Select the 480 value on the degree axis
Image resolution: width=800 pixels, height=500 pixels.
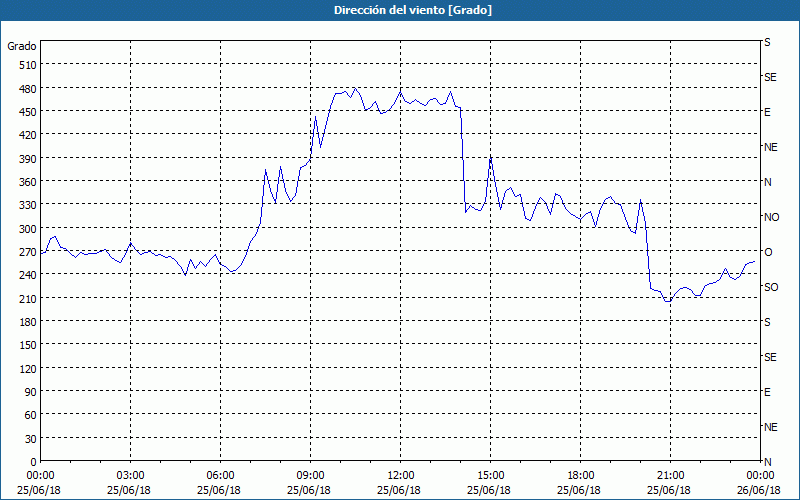tap(29, 88)
